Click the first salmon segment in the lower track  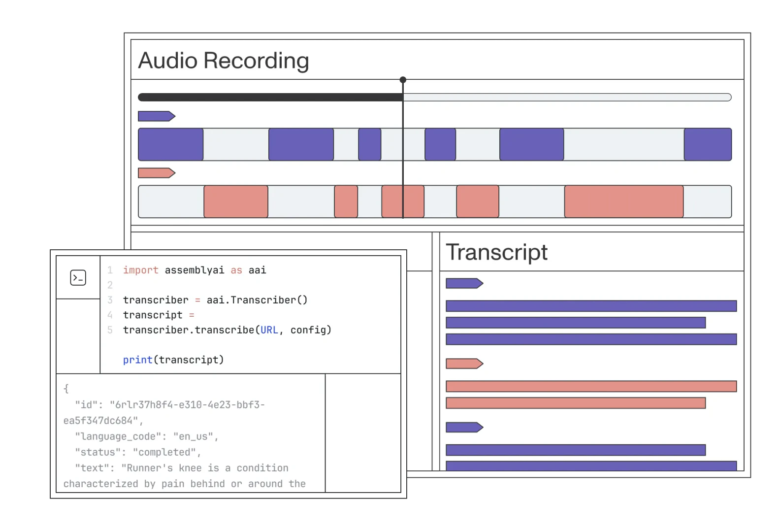click(x=236, y=201)
